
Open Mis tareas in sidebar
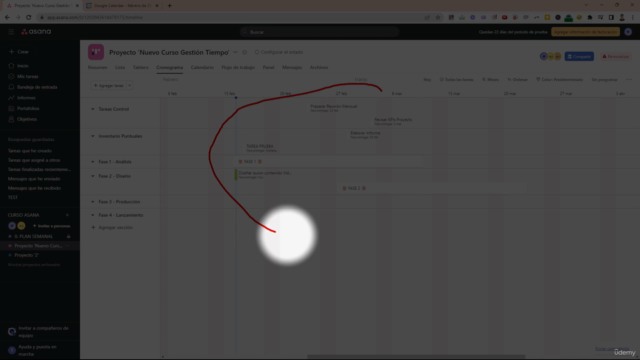click(x=24, y=76)
